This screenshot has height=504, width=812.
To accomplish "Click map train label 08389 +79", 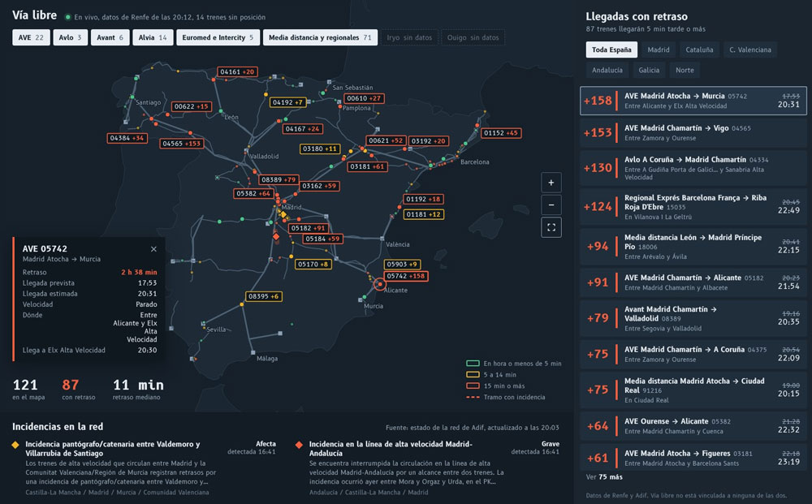I will (x=279, y=180).
